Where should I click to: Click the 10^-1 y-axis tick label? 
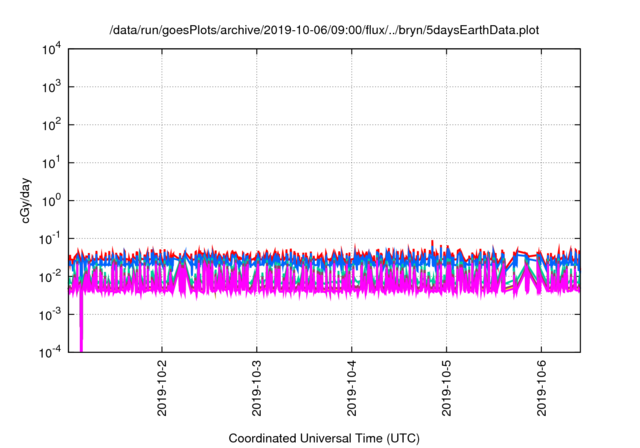49,238
